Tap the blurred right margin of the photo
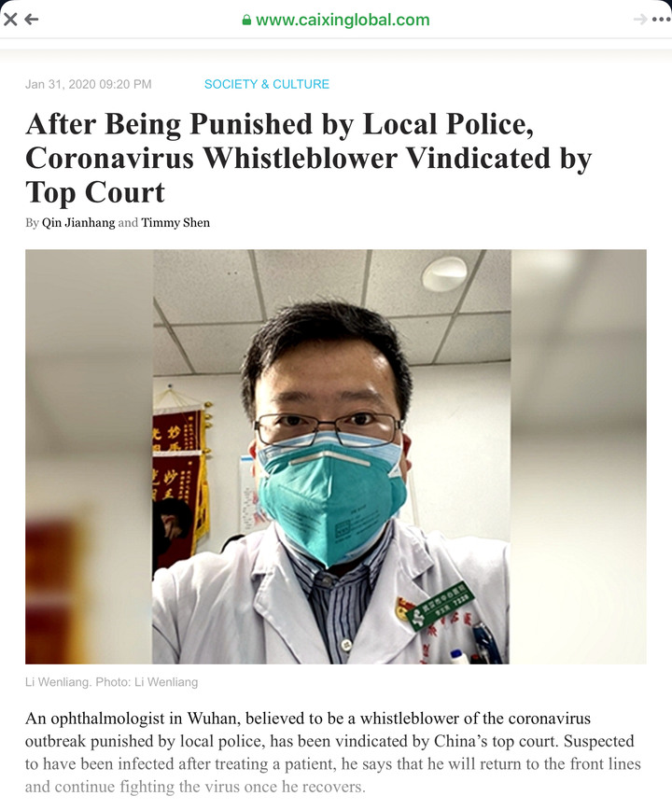The image size is (672, 810). (579, 456)
